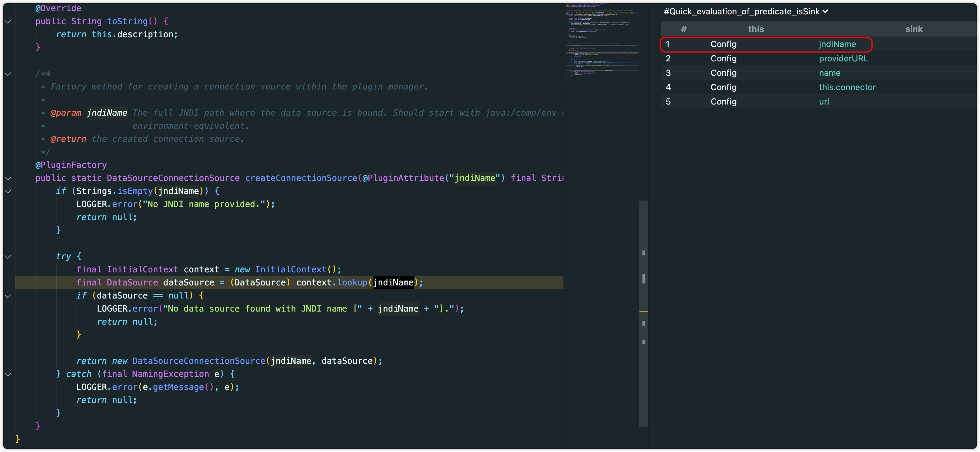Viewport: 980px width, 452px height.
Task: Click the result row number 5
Action: pyautogui.click(x=668, y=102)
